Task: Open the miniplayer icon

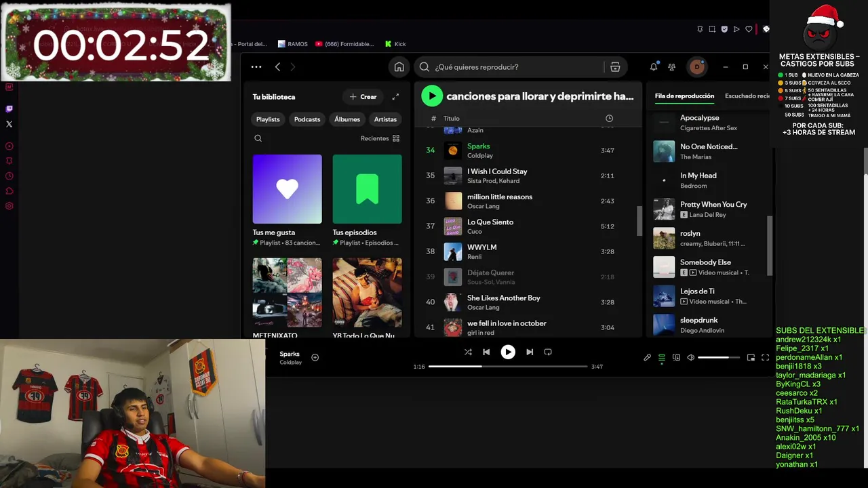Action: point(751,357)
